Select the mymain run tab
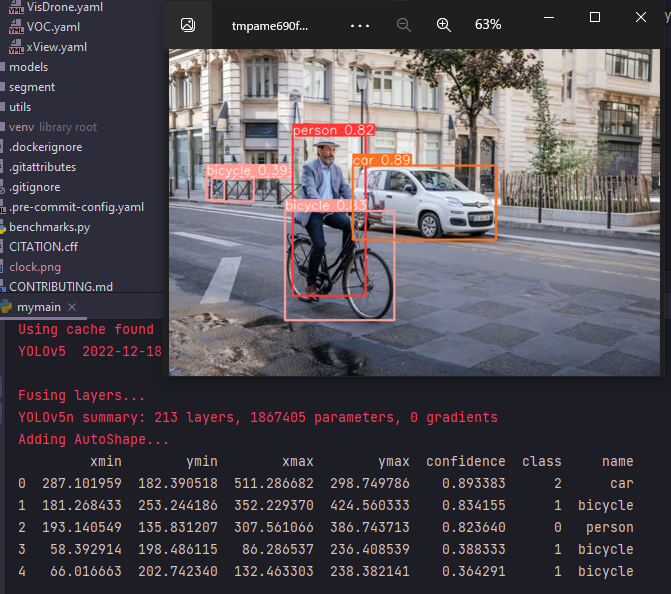Viewport: 671px width, 594px height. [x=39, y=307]
